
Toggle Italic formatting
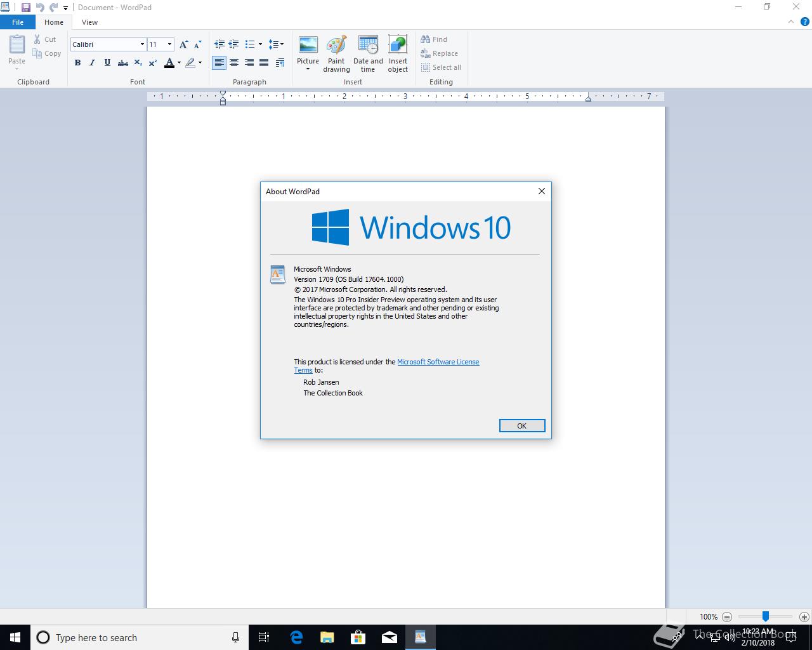pyautogui.click(x=92, y=63)
